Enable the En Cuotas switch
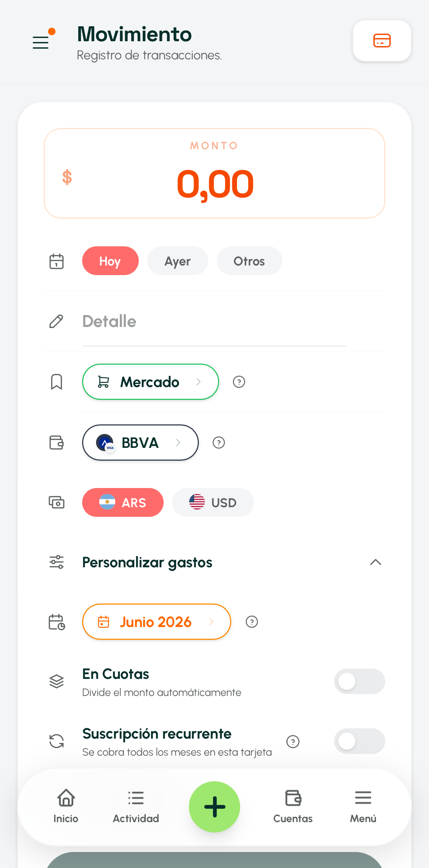The height and width of the screenshot is (868, 429). click(359, 681)
